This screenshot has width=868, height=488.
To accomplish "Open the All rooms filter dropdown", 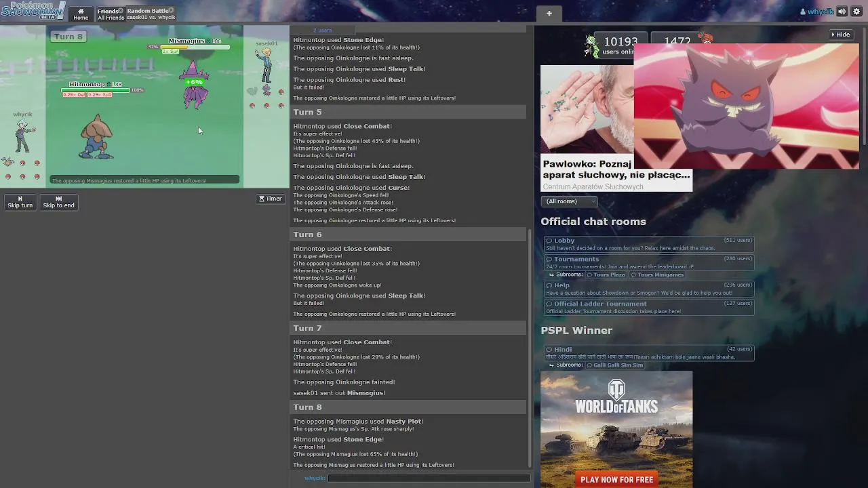I will point(569,201).
